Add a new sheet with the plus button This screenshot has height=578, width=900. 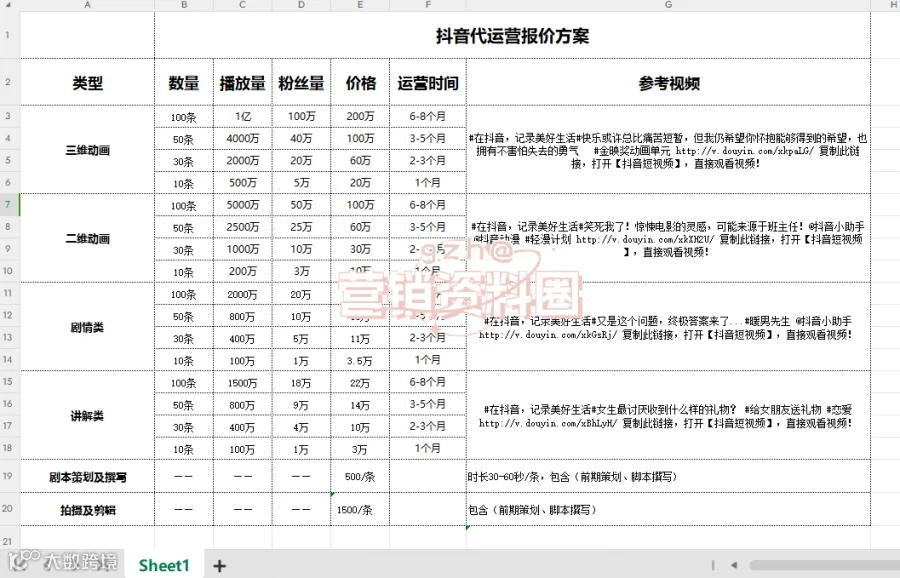point(219,566)
